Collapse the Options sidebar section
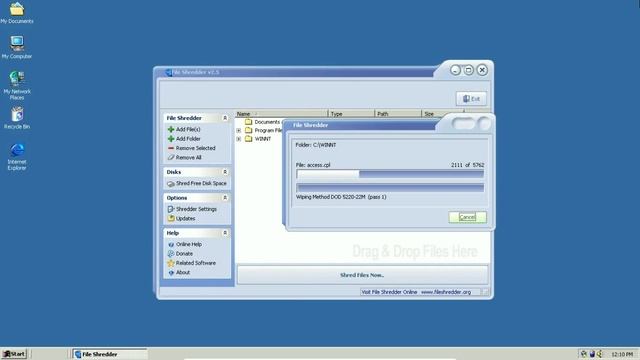Screen dimensions: 640x360 click(225, 198)
